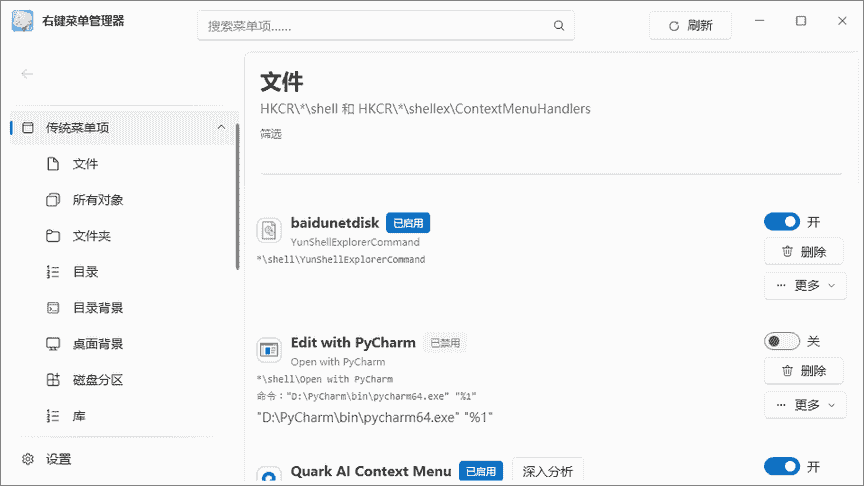864x486 pixels.
Task: Click the 已启用 badge next to baidunetdisk
Action: pyautogui.click(x=408, y=223)
